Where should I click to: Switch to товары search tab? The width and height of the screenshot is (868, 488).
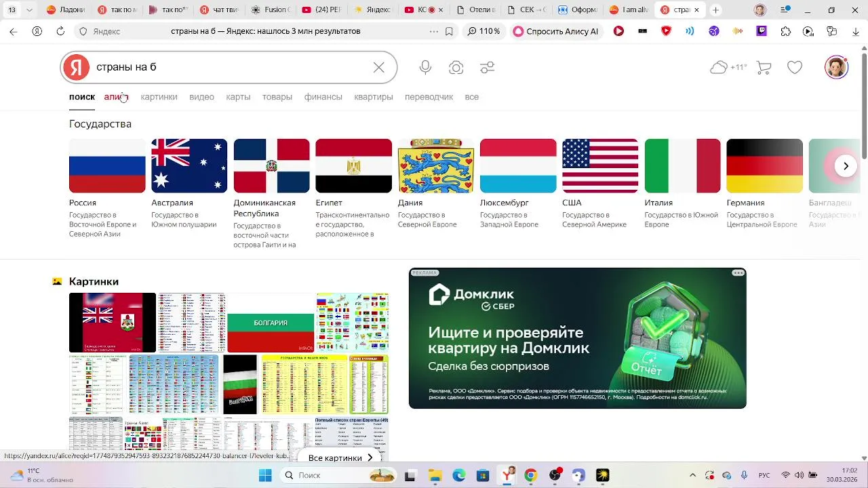277,97
